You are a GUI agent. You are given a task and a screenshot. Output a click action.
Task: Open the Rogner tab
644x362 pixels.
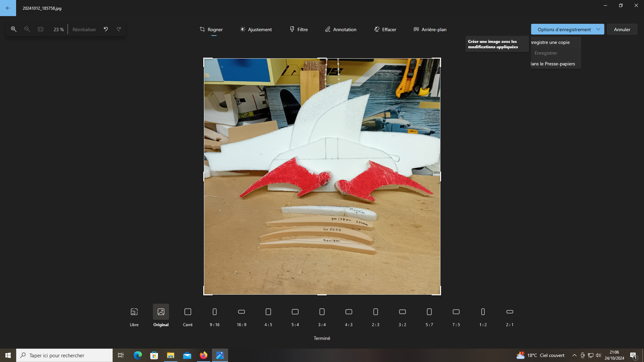click(211, 29)
